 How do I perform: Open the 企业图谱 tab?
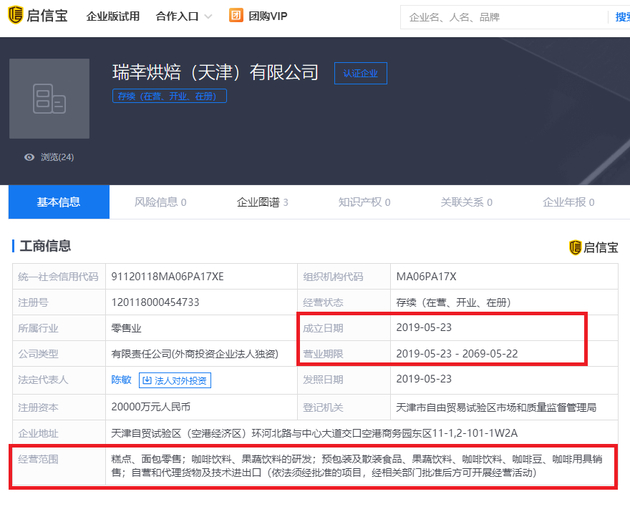pyautogui.click(x=262, y=202)
